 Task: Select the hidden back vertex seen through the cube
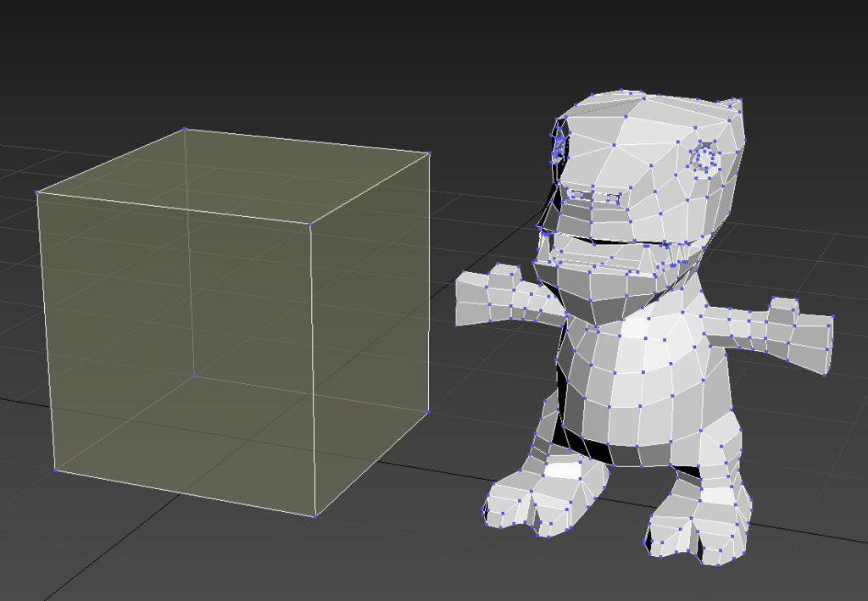193,376
